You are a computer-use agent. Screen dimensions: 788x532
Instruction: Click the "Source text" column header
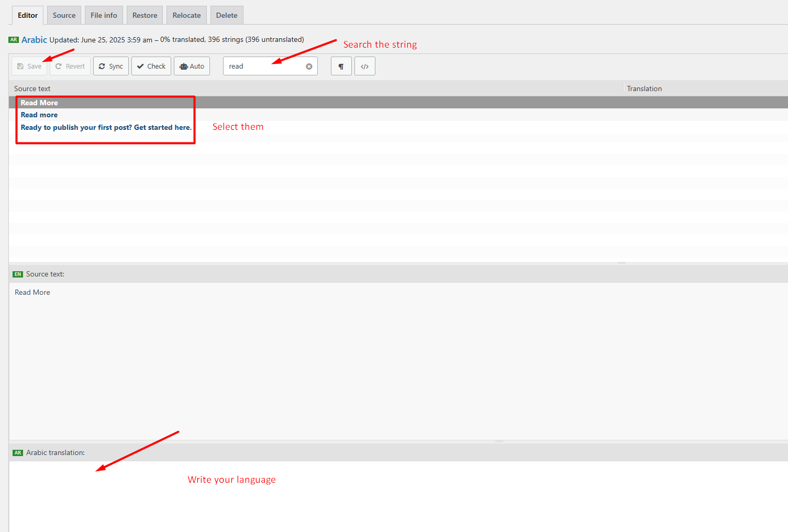tap(32, 88)
